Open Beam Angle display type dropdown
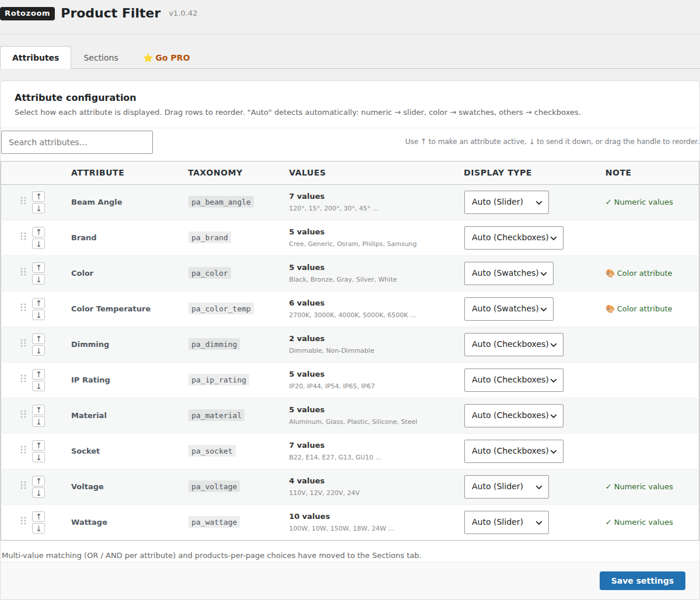Image resolution: width=700 pixels, height=600 pixels. (x=506, y=202)
